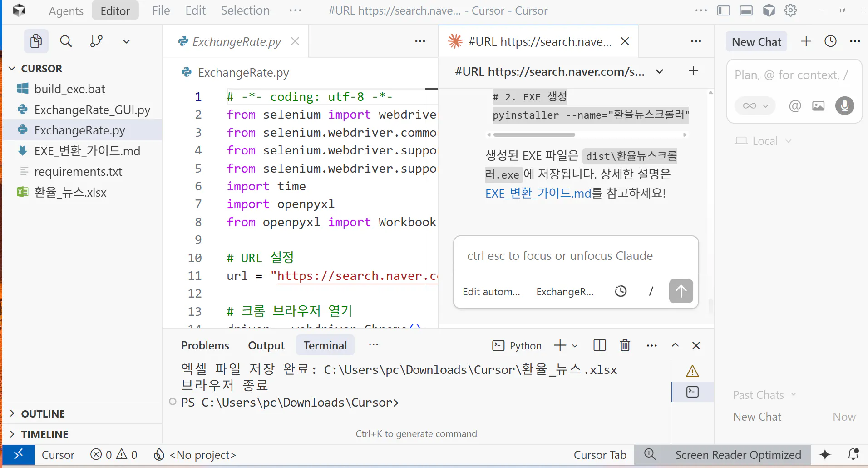
Task: Open build_exe.bat file
Action: (69, 89)
